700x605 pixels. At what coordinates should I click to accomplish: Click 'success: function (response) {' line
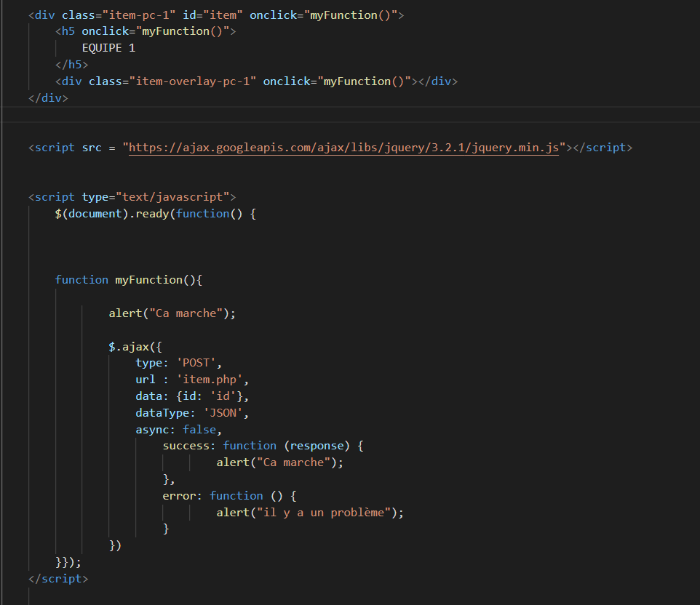coord(263,446)
